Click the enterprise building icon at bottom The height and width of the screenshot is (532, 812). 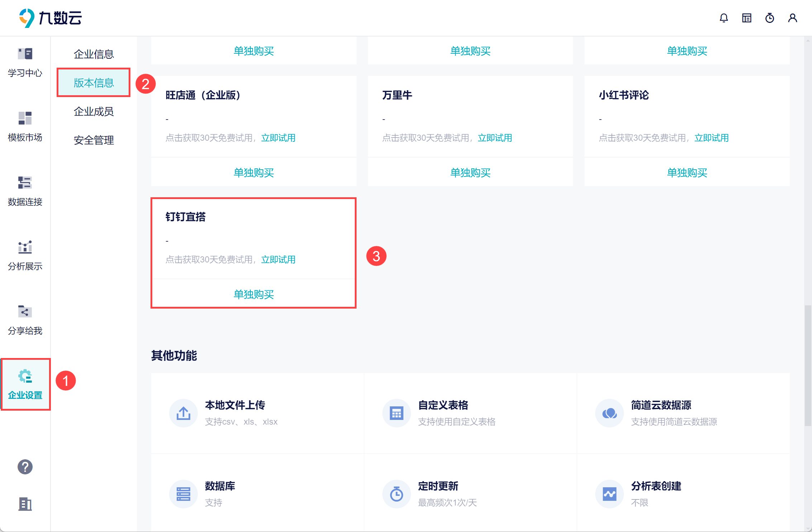coord(25,504)
